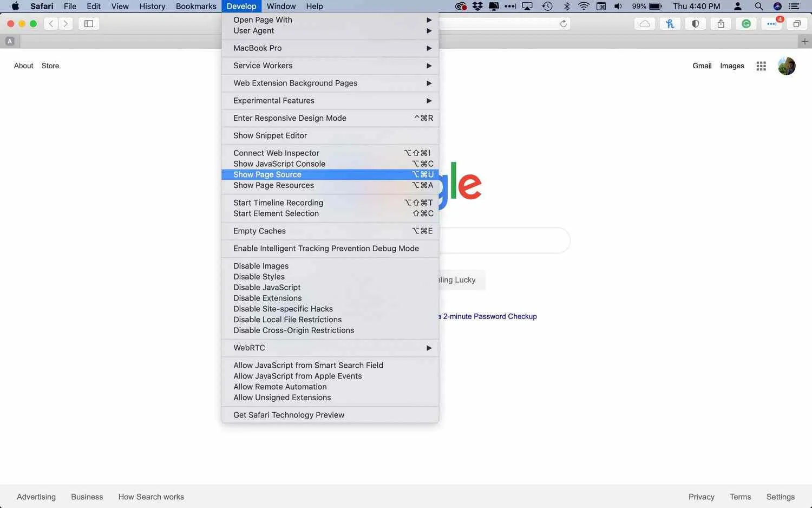Open Siri from the menu bar
The width and height of the screenshot is (812, 508).
pos(777,6)
